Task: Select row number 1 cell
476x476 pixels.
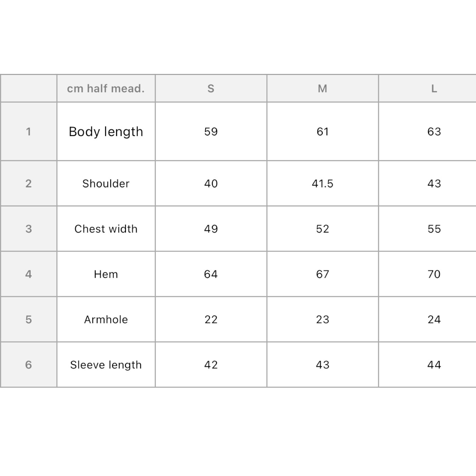Action: (29, 132)
